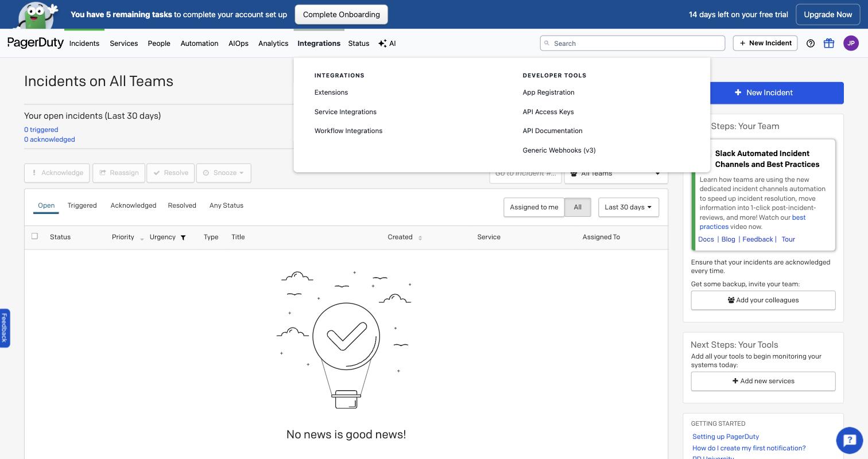Open the Services nav menu
Screen dimensions: 868x459
pos(124,44)
